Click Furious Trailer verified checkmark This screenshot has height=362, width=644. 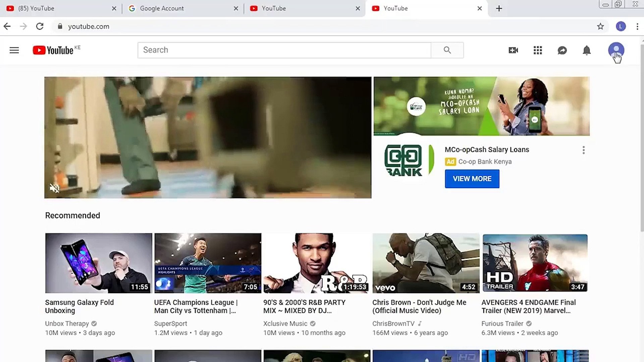(x=529, y=323)
